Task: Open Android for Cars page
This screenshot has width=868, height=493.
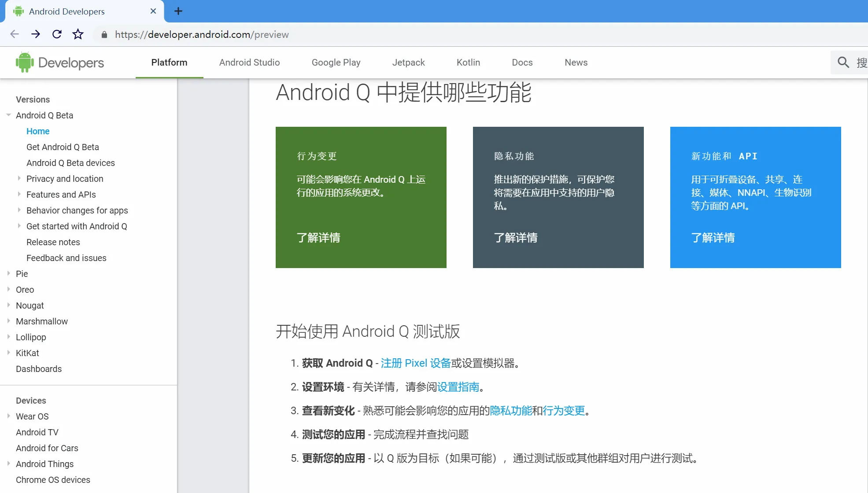Action: tap(47, 448)
